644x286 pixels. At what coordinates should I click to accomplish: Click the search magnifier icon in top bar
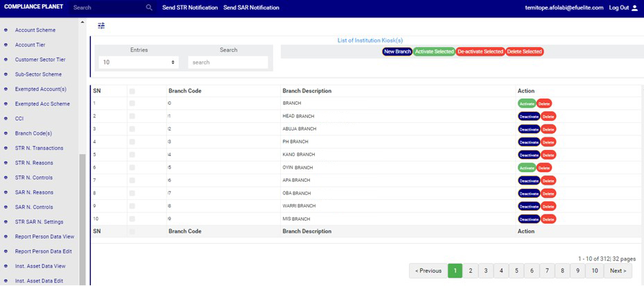pyautogui.click(x=149, y=8)
